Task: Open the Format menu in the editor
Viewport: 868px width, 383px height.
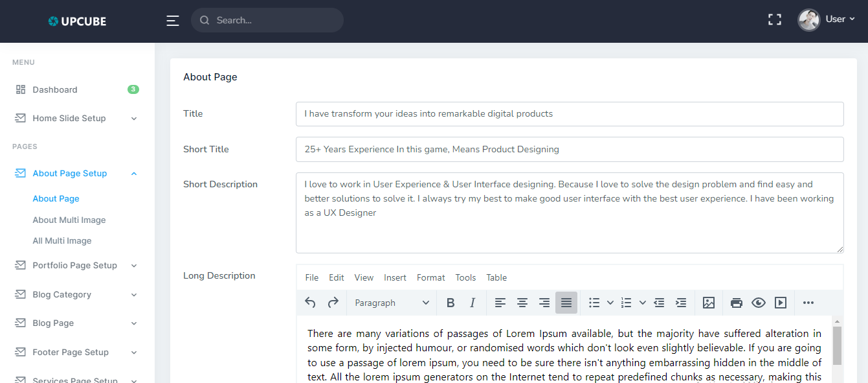Action: (x=430, y=277)
